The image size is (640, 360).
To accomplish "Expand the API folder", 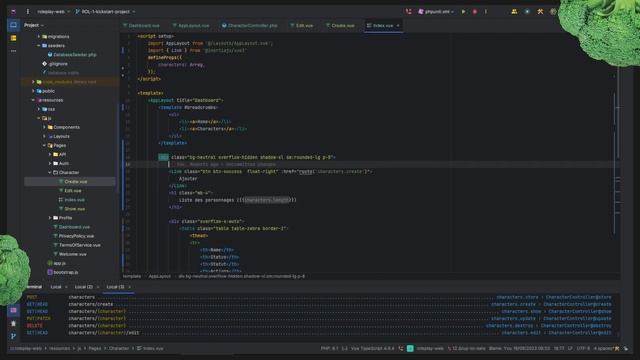I will point(50,154).
